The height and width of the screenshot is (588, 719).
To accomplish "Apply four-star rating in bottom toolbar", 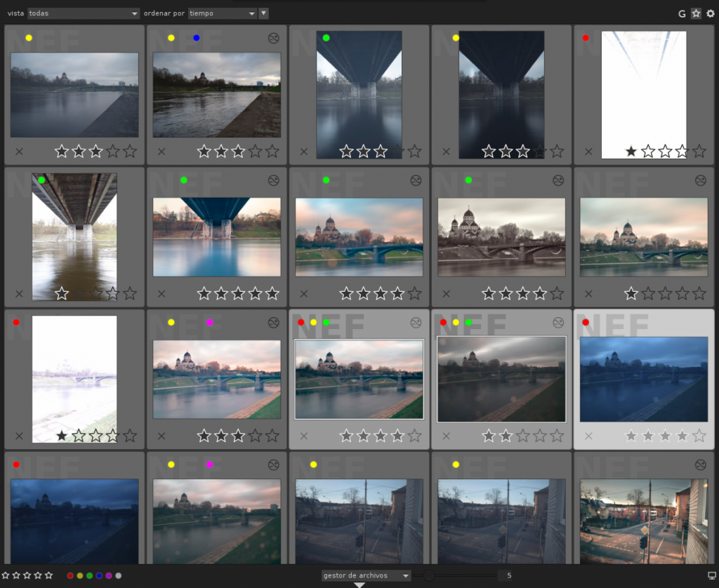I will pyautogui.click(x=38, y=575).
